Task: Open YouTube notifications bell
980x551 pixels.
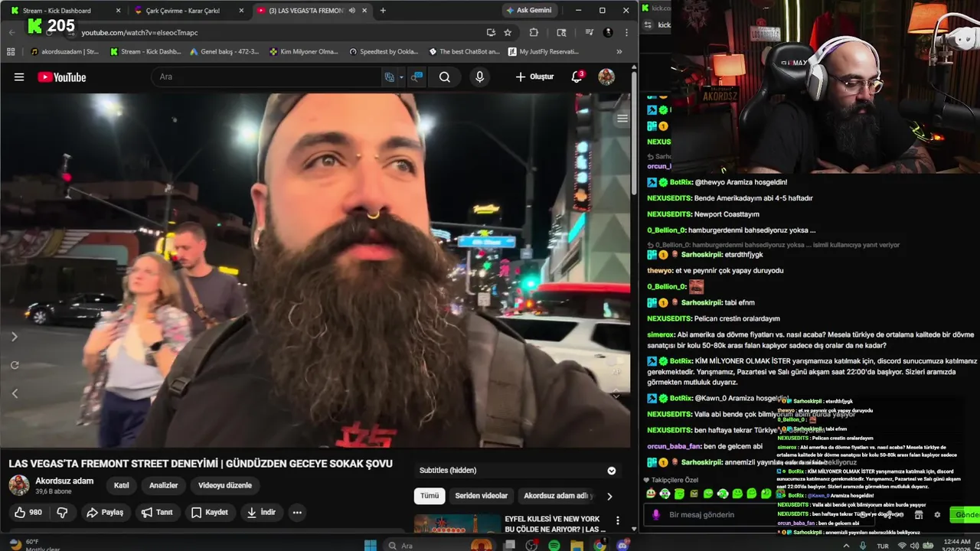Action: tap(577, 77)
